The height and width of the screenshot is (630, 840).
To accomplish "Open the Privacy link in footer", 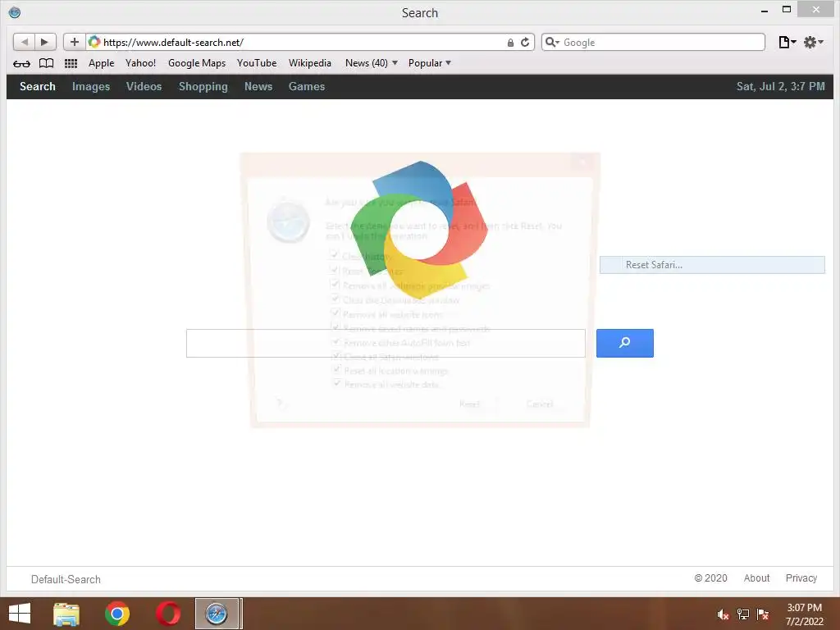I will 801,578.
